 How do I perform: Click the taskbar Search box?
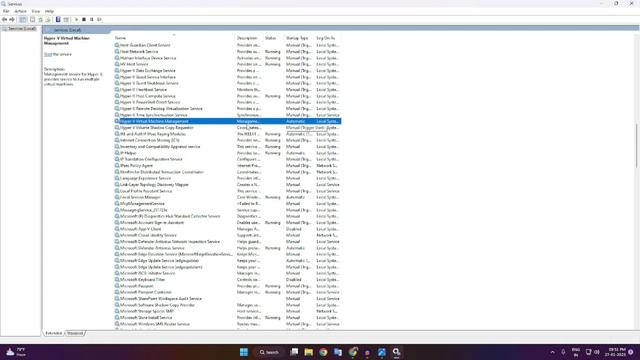pyautogui.click(x=269, y=352)
